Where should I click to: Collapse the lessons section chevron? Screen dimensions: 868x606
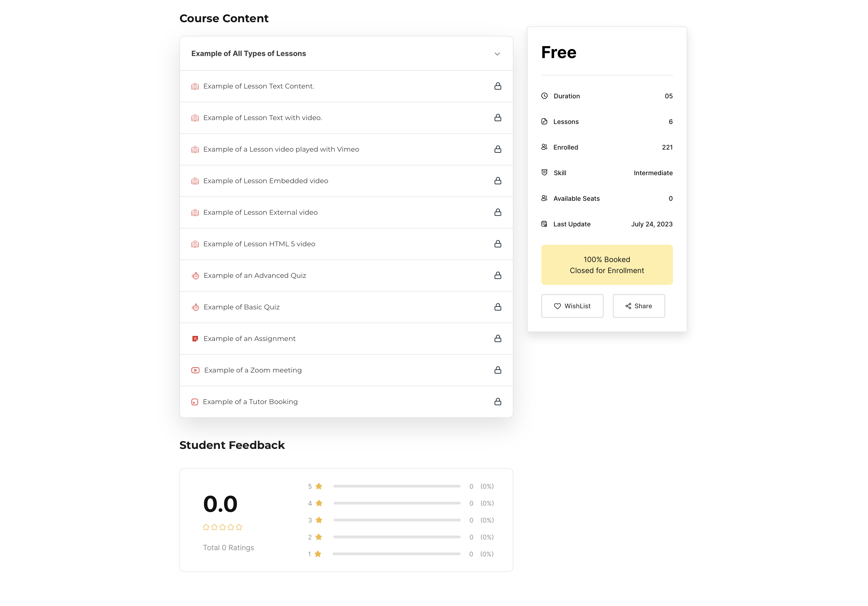click(497, 54)
